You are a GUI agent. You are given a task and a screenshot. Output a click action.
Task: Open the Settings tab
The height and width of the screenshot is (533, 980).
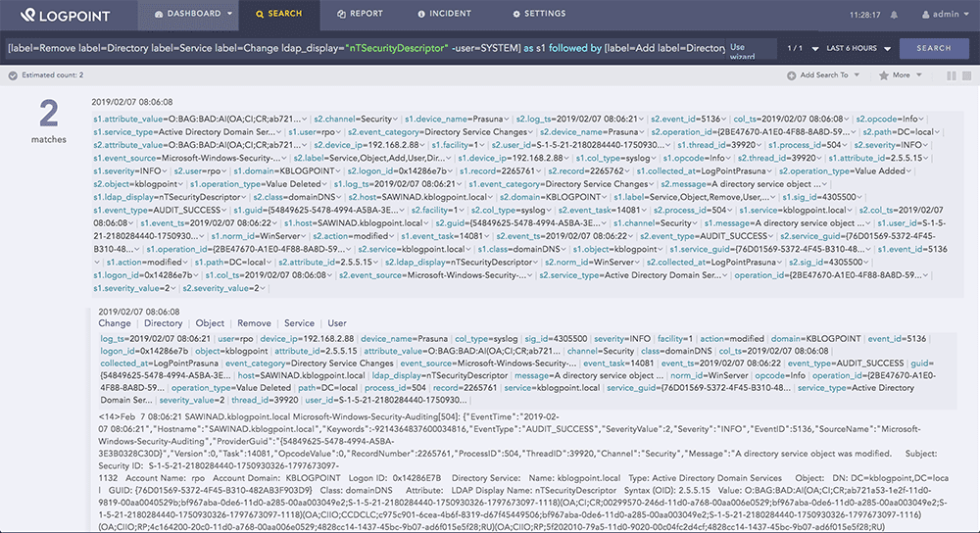[x=539, y=15]
